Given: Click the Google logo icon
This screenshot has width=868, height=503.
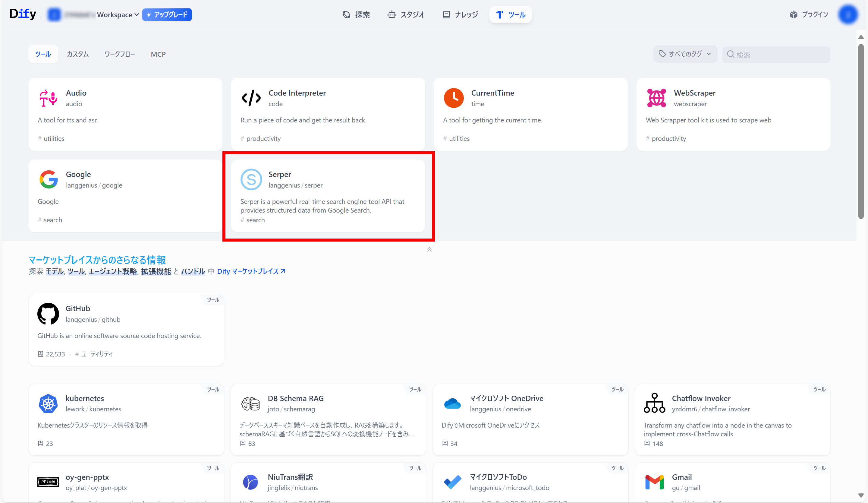Looking at the screenshot, I should 48,179.
